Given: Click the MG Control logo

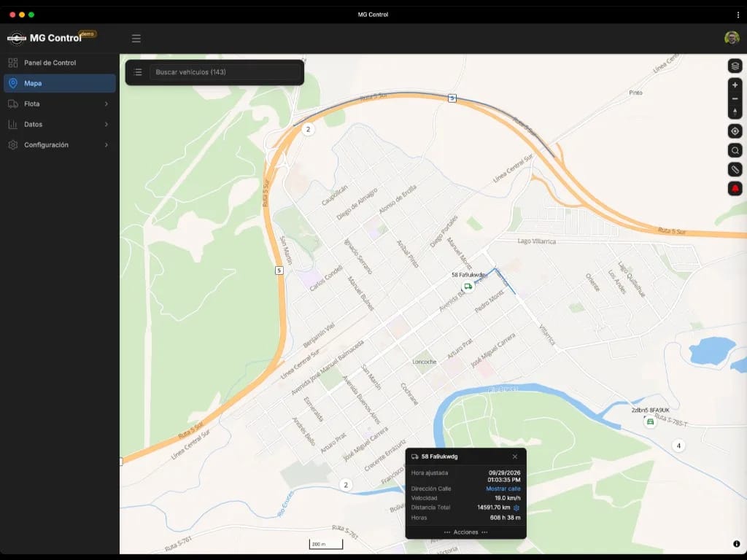Looking at the screenshot, I should click(16, 38).
